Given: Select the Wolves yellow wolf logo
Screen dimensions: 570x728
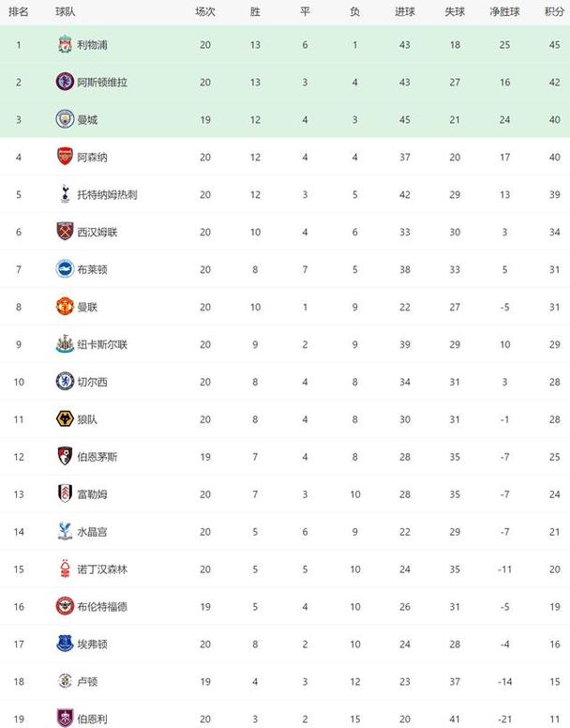Looking at the screenshot, I should tap(65, 418).
